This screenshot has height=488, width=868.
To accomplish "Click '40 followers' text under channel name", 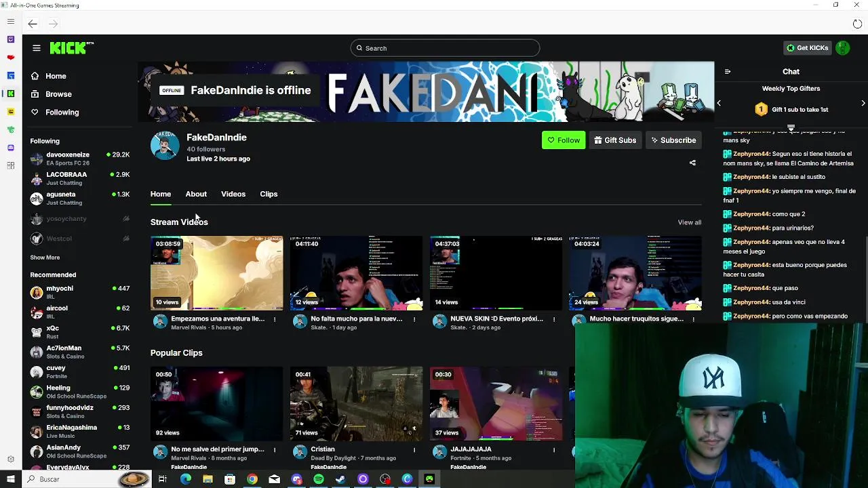I will click(205, 149).
